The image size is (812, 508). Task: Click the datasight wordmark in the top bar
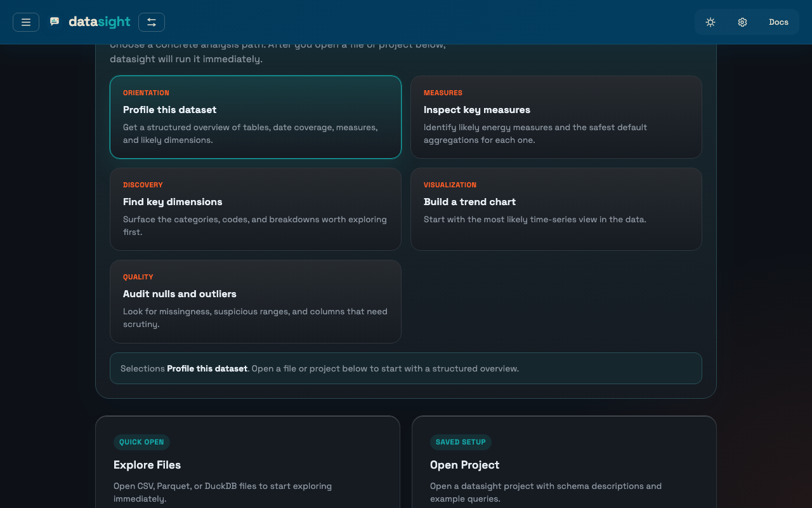pyautogui.click(x=98, y=22)
